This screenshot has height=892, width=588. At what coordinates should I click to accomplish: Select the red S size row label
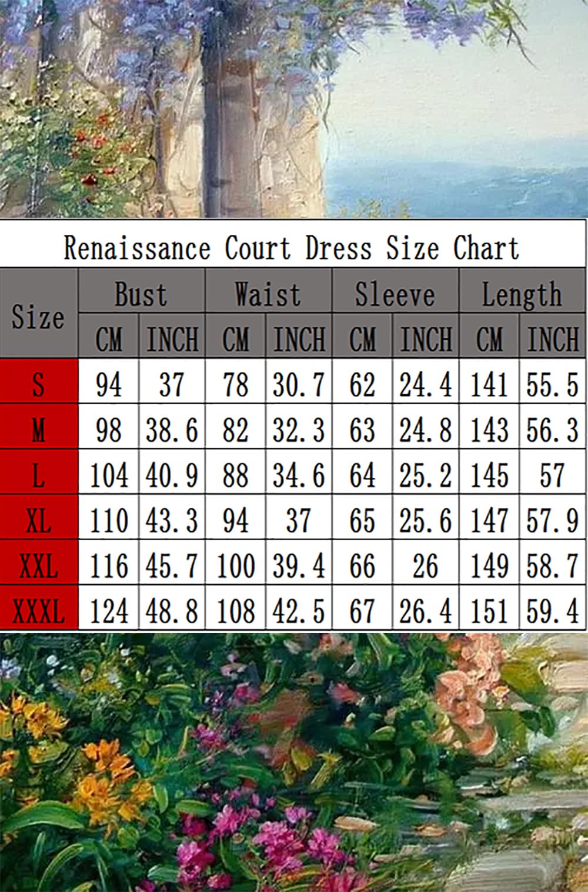(39, 384)
